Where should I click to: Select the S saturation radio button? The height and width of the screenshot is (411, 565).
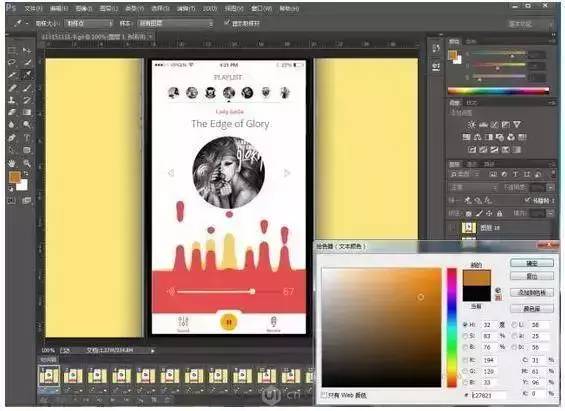pyautogui.click(x=465, y=336)
